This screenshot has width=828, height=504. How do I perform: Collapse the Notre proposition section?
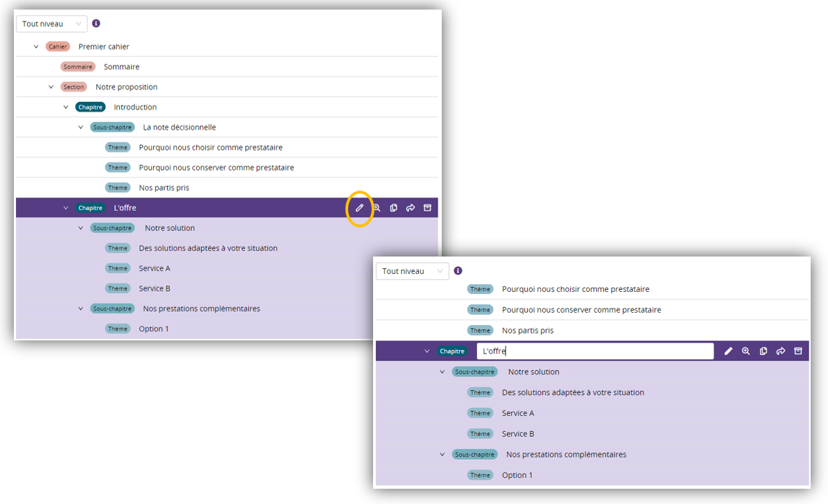coord(51,87)
